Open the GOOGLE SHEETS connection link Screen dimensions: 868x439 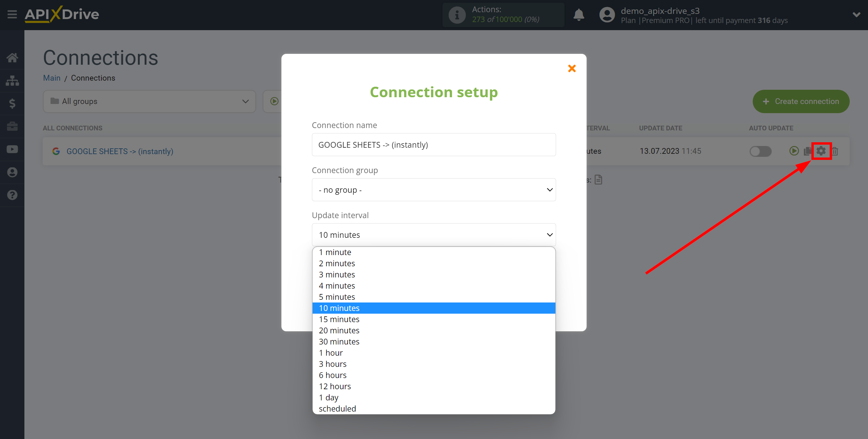[x=120, y=151]
